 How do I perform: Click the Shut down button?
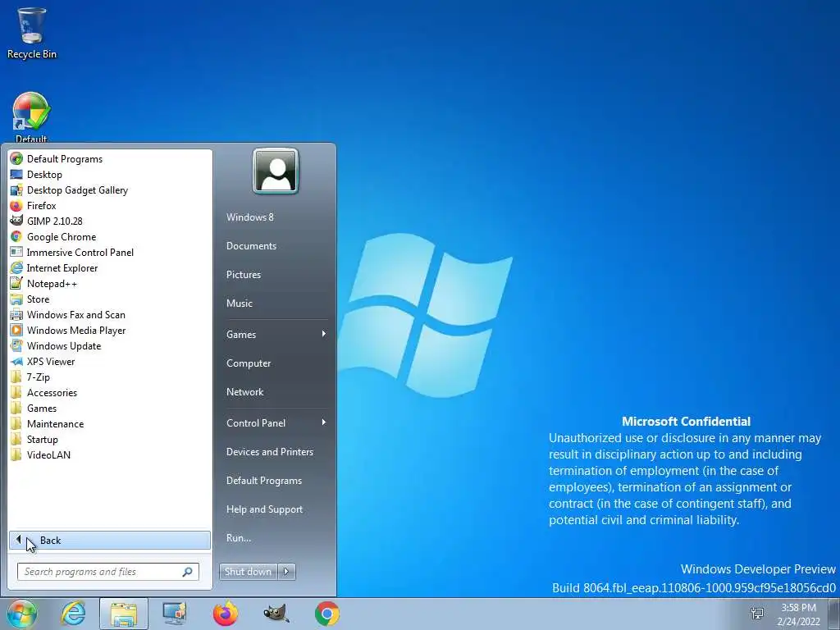(x=248, y=572)
